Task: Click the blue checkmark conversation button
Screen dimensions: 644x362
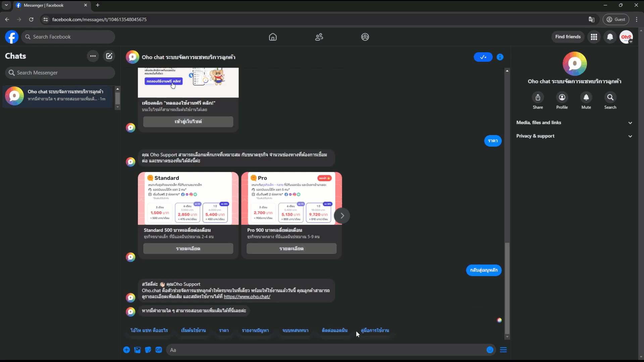Action: tap(483, 57)
